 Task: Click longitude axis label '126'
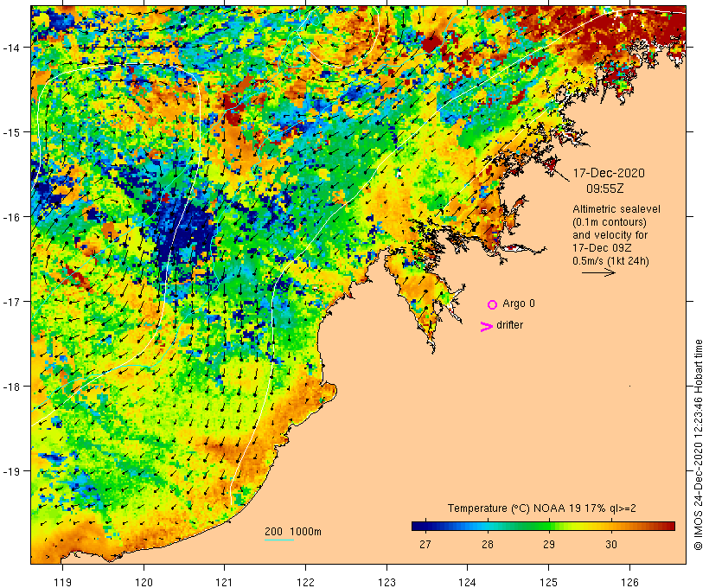pos(629,582)
